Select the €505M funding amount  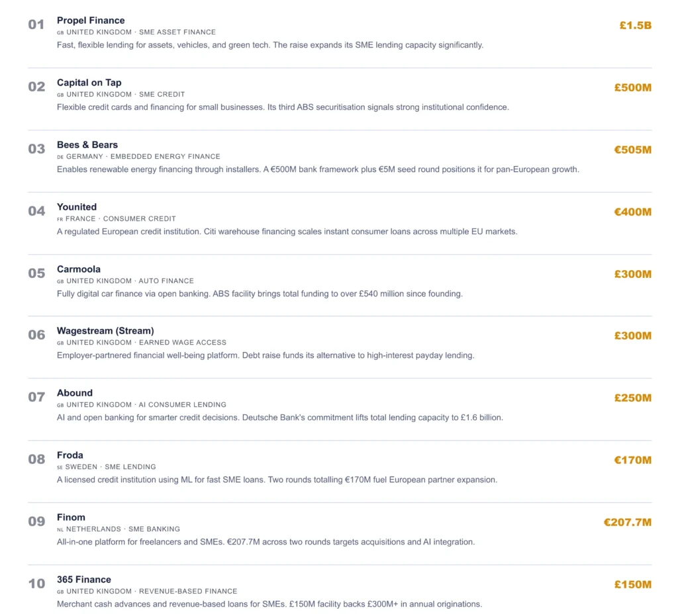(632, 150)
